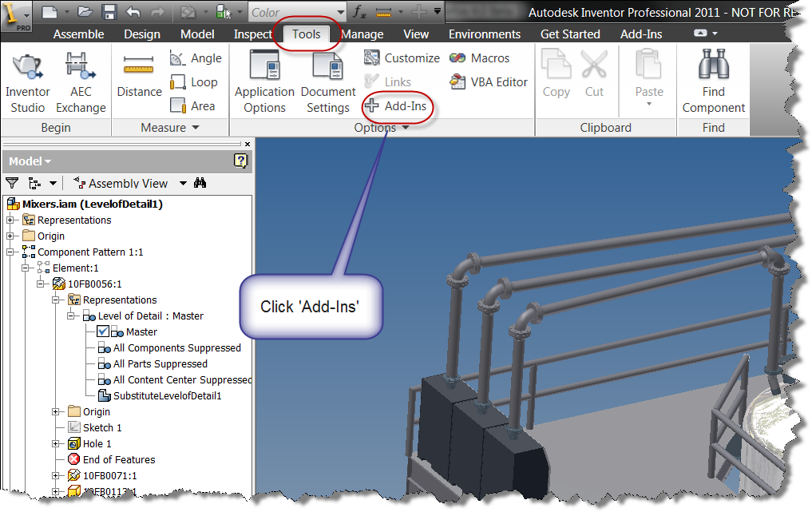Open the Assembly View dropdown
Screen dimensions: 812x512
pyautogui.click(x=183, y=183)
